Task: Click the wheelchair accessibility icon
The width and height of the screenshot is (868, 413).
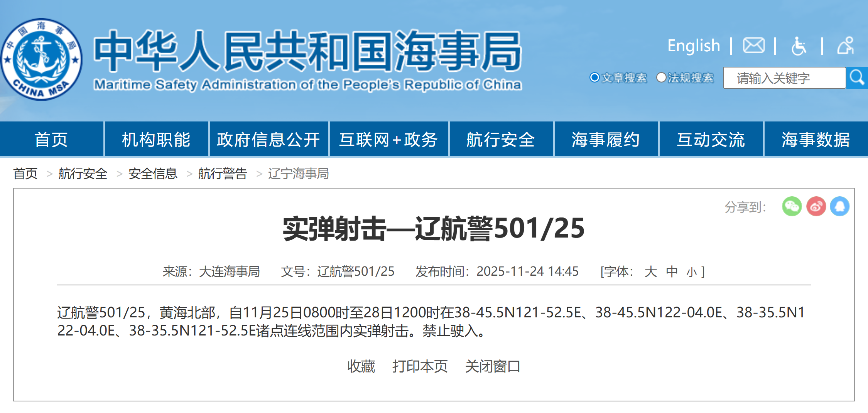Action: pos(799,46)
